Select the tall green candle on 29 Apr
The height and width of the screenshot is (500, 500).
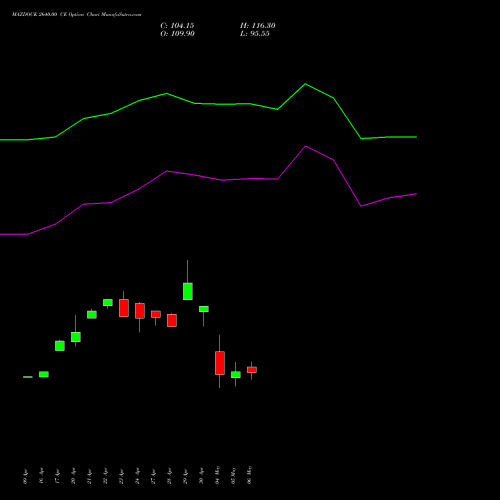(188, 291)
